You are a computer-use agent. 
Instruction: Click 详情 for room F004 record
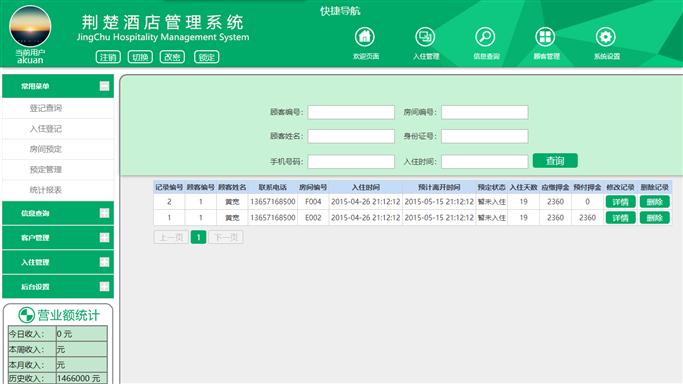(620, 202)
